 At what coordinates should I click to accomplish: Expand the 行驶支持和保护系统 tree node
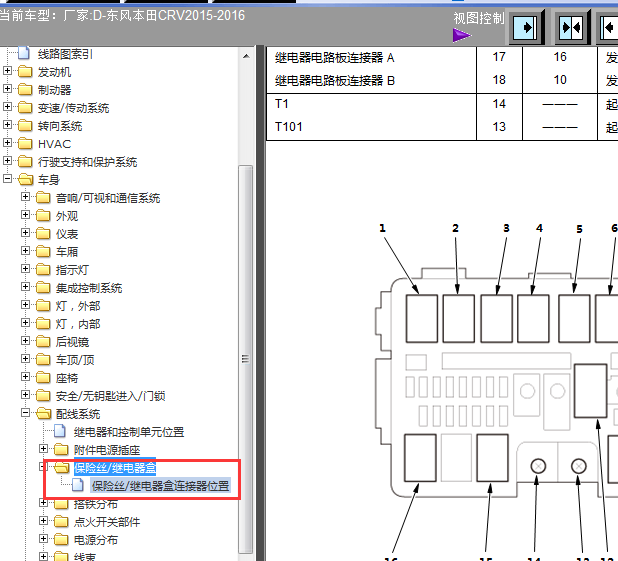pos(7,160)
